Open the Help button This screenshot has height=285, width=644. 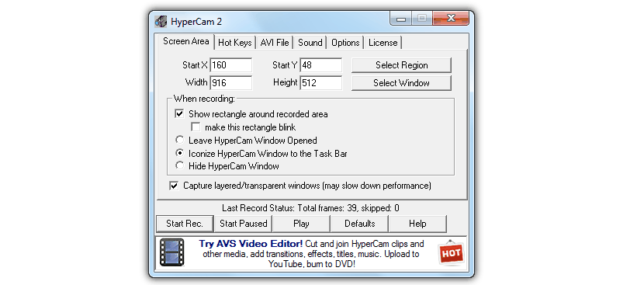[417, 224]
